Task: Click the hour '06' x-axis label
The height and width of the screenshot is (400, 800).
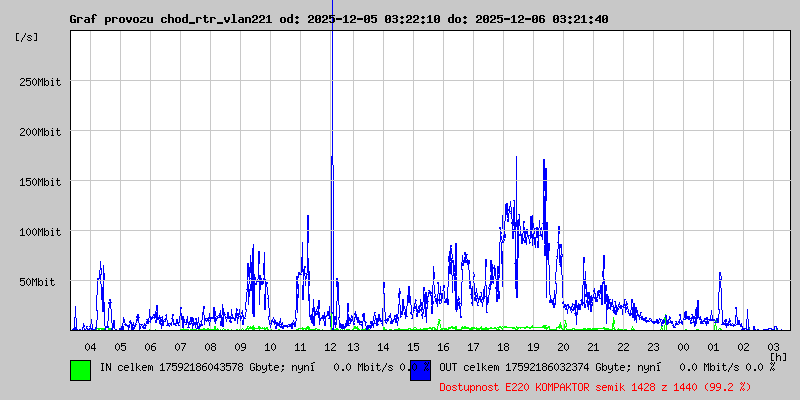Action: click(x=151, y=347)
